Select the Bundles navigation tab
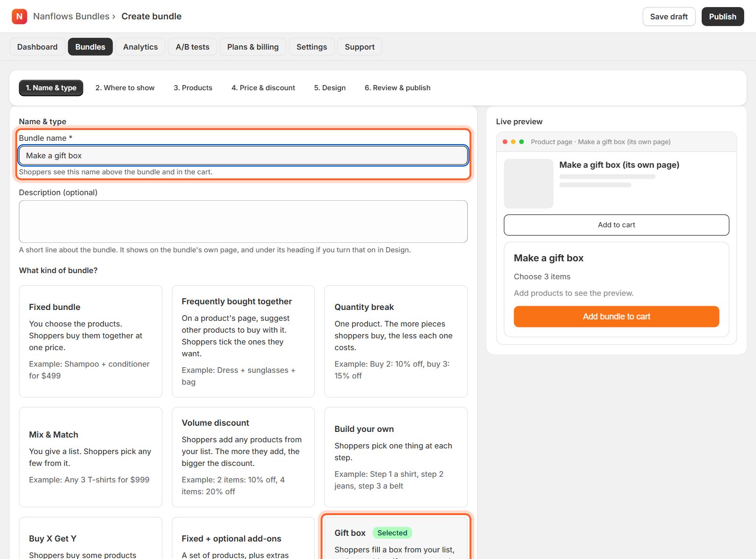 point(90,47)
